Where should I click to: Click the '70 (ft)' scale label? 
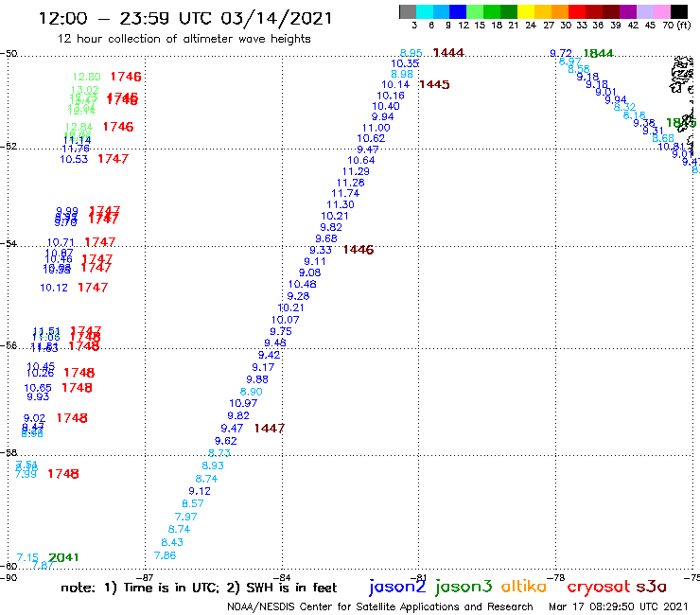click(x=676, y=25)
